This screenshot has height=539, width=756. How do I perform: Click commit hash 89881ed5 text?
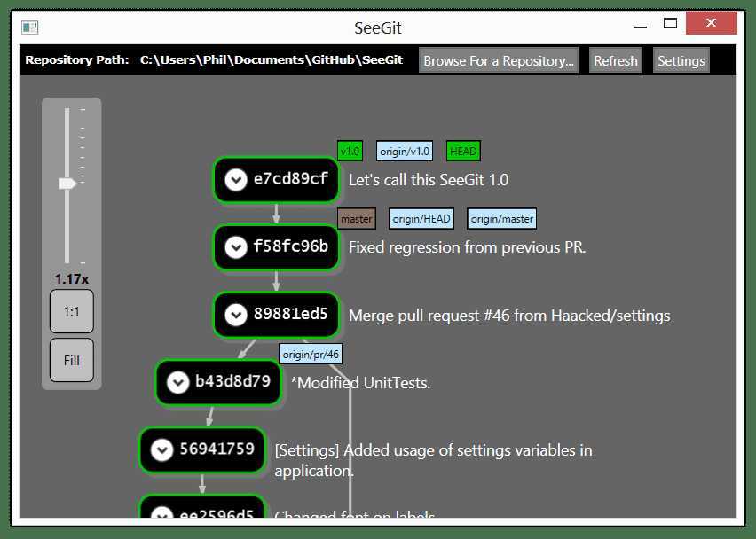pyautogui.click(x=291, y=314)
